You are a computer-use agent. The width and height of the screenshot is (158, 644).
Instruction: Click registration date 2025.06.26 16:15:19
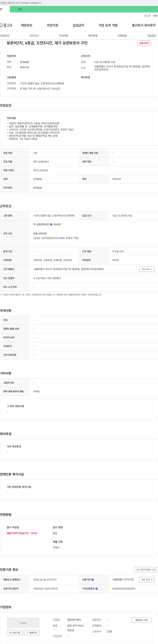45,579
